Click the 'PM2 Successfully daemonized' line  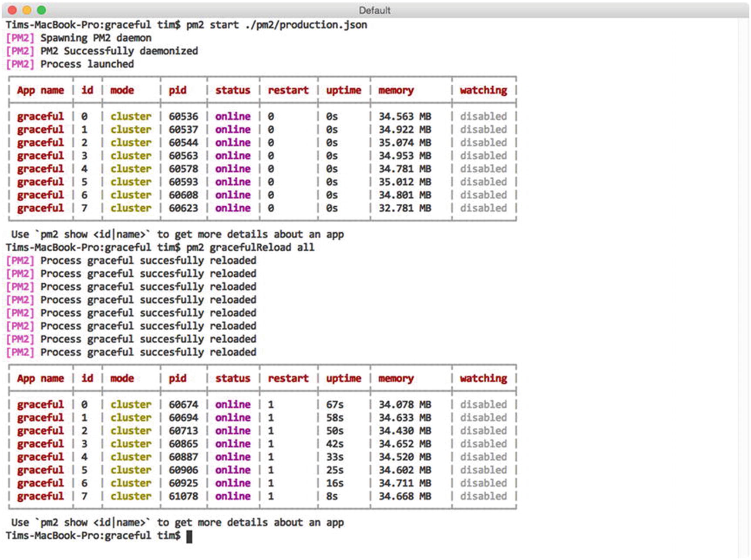click(119, 51)
